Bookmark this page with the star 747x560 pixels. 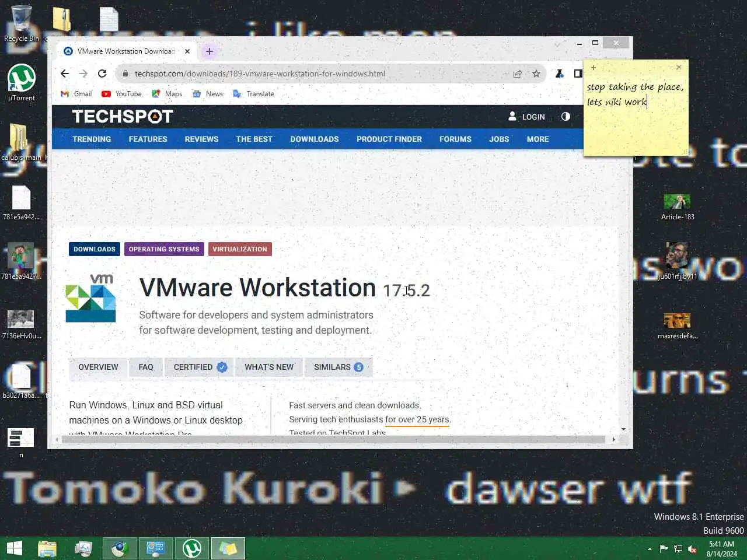(536, 73)
